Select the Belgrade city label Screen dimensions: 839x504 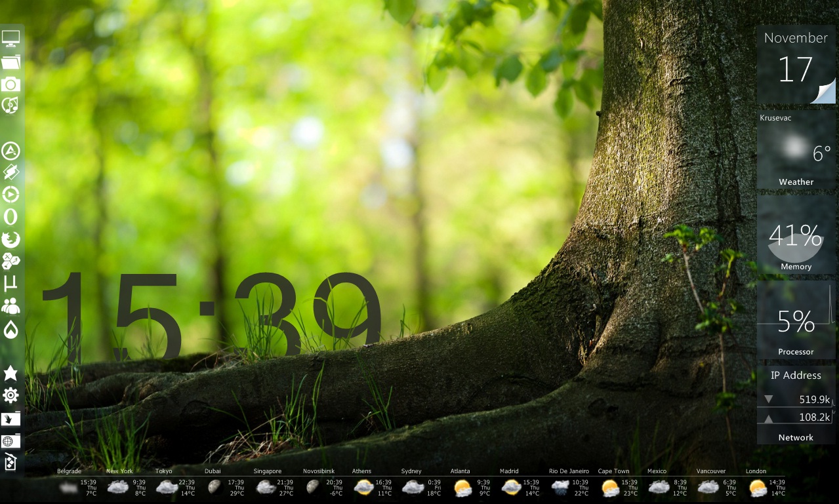pos(69,471)
